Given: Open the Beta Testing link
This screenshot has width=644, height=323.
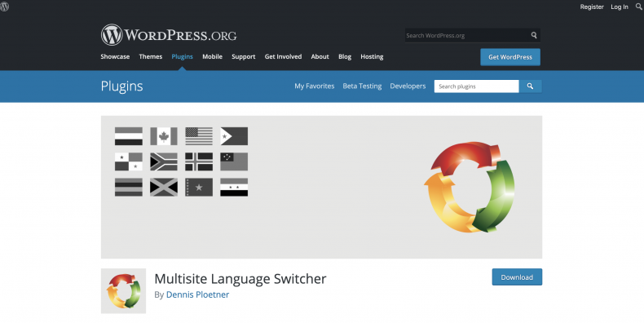Looking at the screenshot, I should click(x=362, y=86).
